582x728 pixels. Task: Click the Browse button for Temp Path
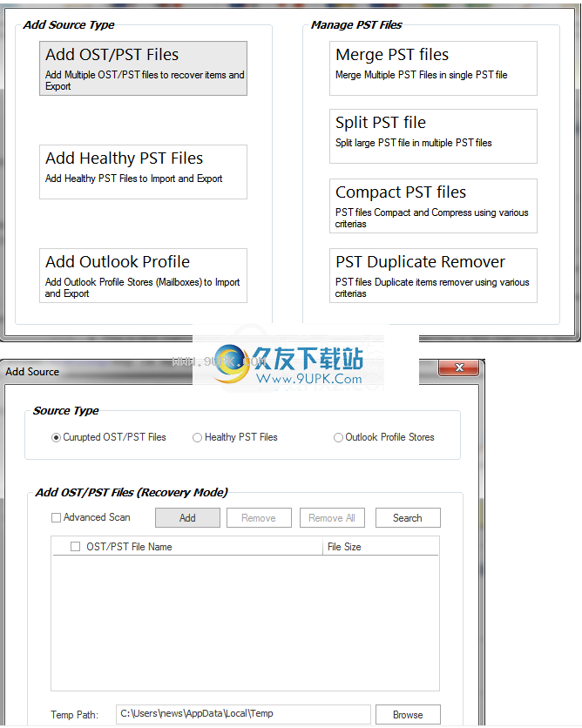point(408,715)
